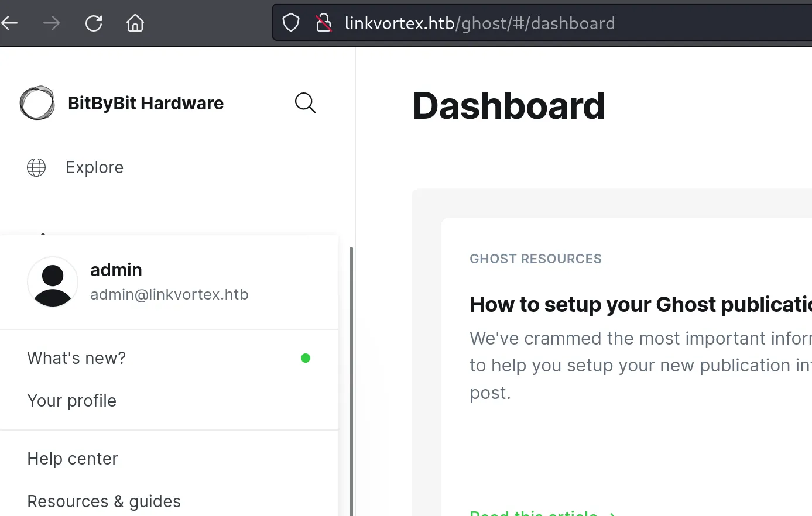Click the Explore globe icon

(x=36, y=167)
